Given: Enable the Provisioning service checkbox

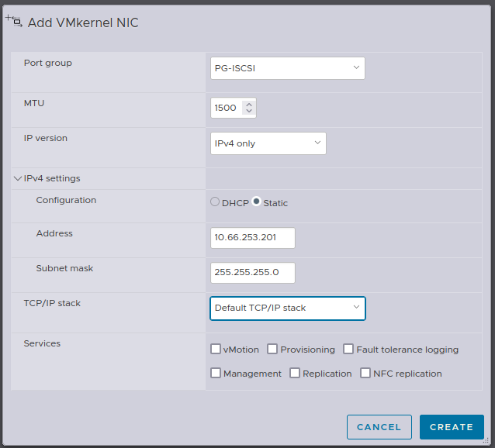Looking at the screenshot, I should [272, 350].
